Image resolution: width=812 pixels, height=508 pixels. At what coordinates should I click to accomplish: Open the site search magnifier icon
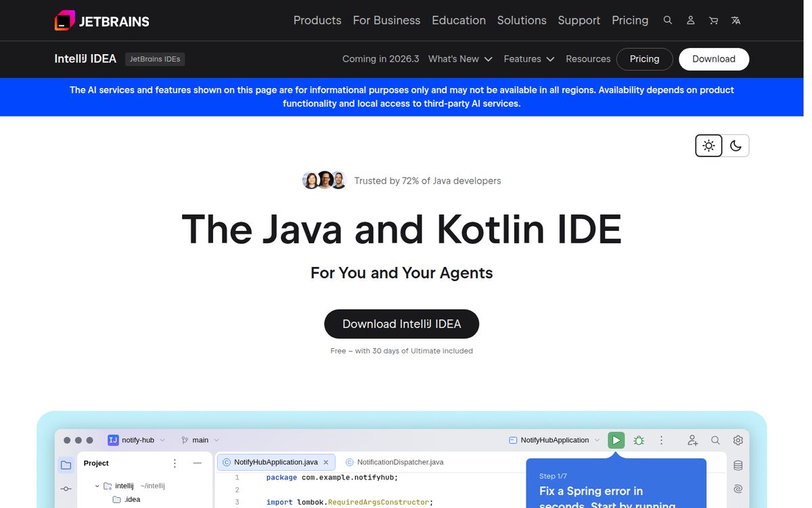pyautogui.click(x=668, y=20)
